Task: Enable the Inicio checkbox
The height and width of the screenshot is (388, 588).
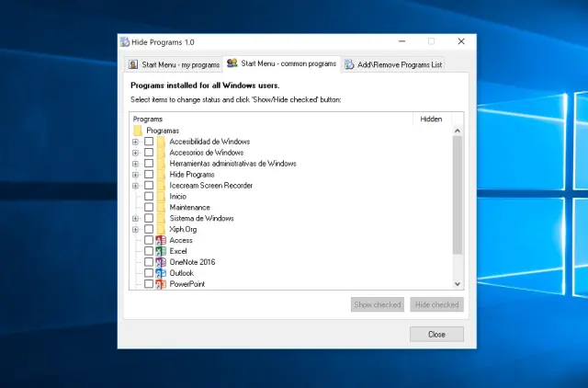Action: (x=149, y=197)
